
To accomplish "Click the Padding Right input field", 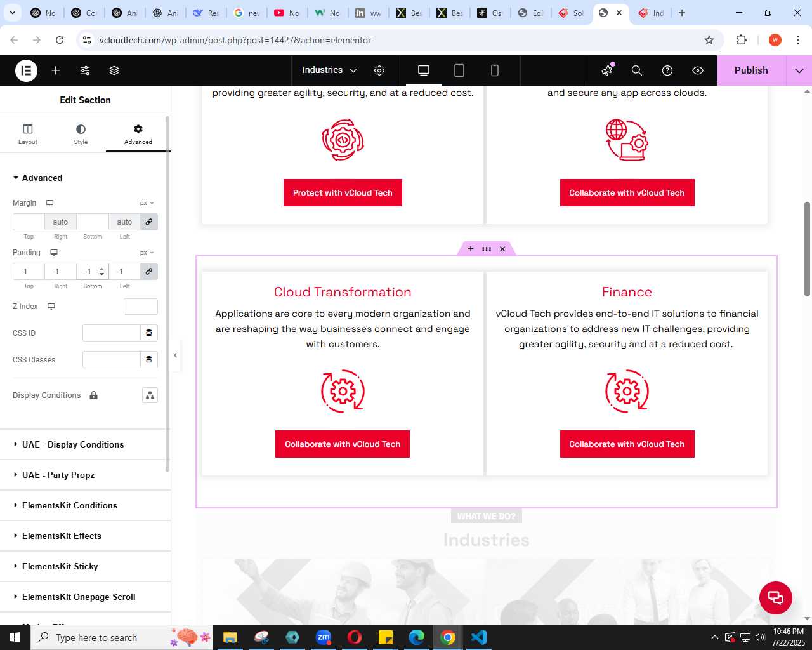I will click(60, 271).
